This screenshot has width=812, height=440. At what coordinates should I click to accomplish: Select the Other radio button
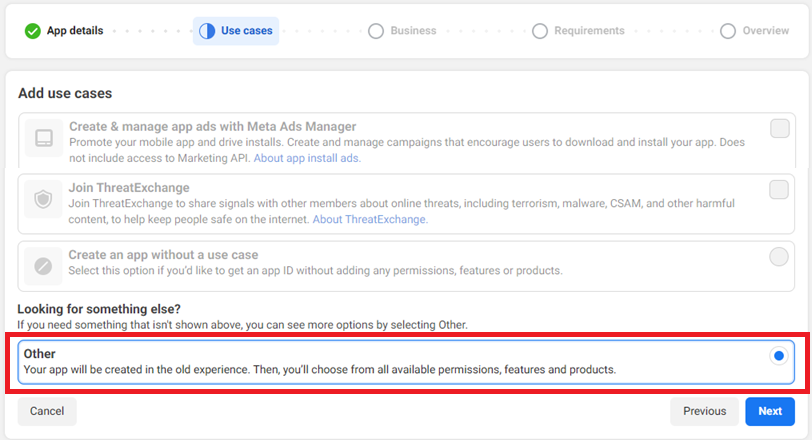tap(779, 356)
